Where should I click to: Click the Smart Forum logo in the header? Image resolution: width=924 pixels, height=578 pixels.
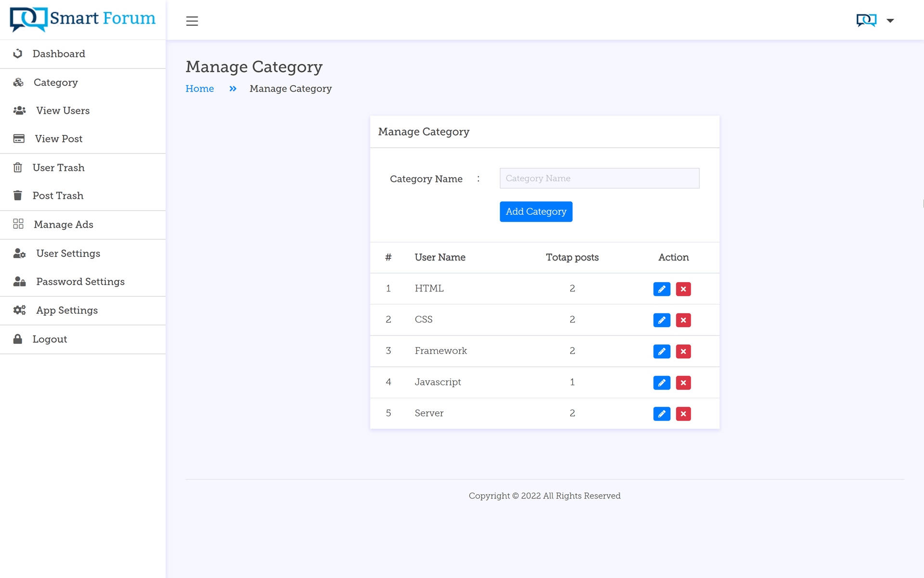pos(81,19)
